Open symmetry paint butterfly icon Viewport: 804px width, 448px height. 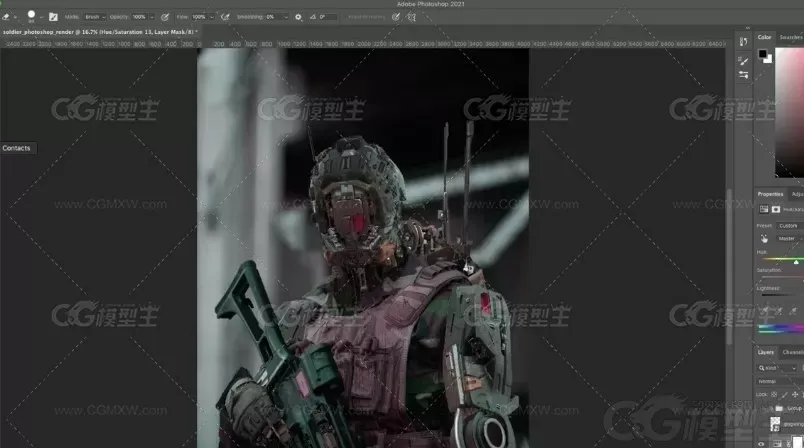411,17
